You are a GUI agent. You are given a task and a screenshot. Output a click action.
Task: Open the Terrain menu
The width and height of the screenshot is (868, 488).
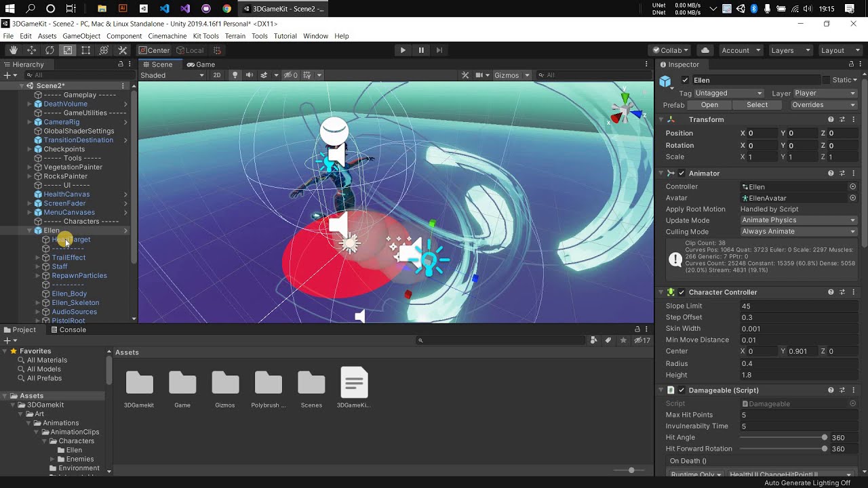(x=235, y=36)
